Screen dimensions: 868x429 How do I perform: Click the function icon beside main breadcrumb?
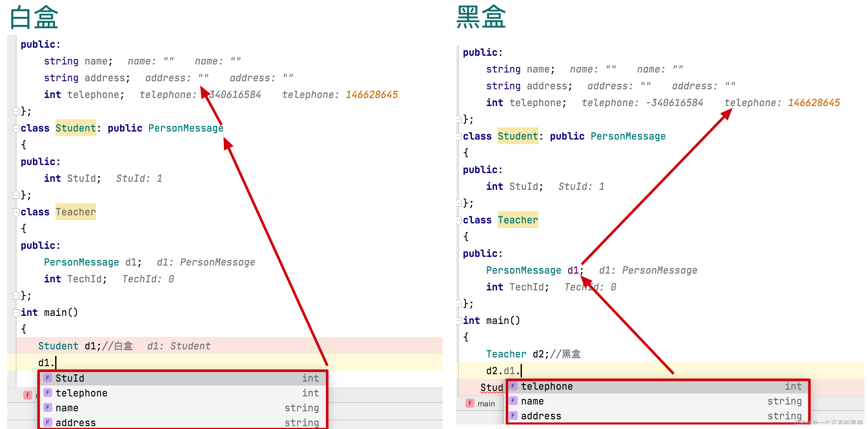click(x=470, y=404)
